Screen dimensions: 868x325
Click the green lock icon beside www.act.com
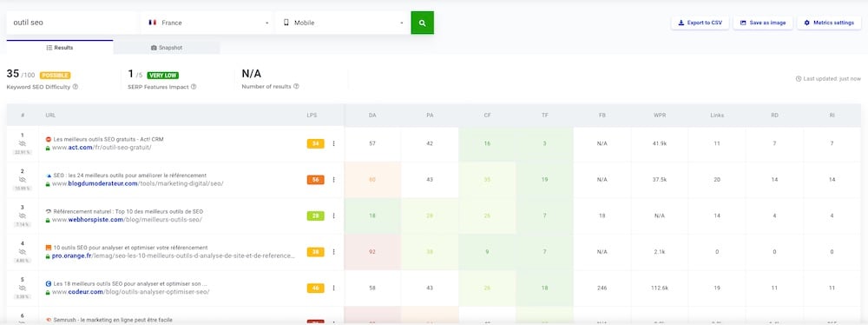[x=48, y=148]
